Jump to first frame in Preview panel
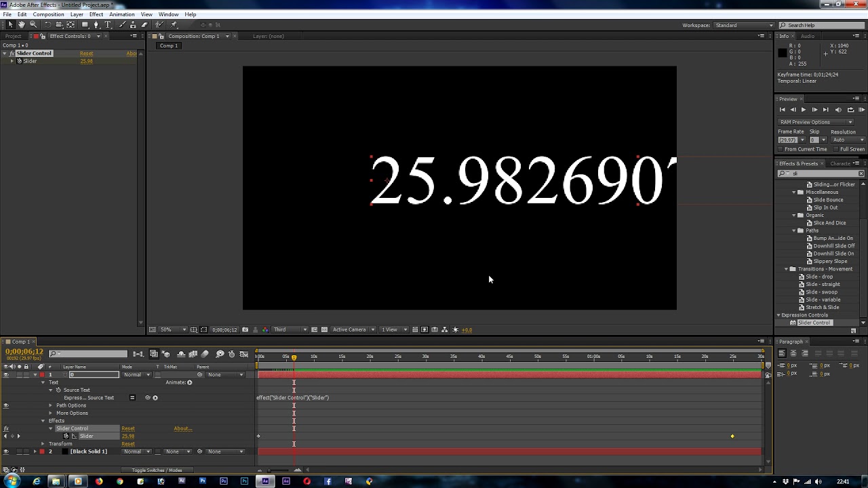 782,110
